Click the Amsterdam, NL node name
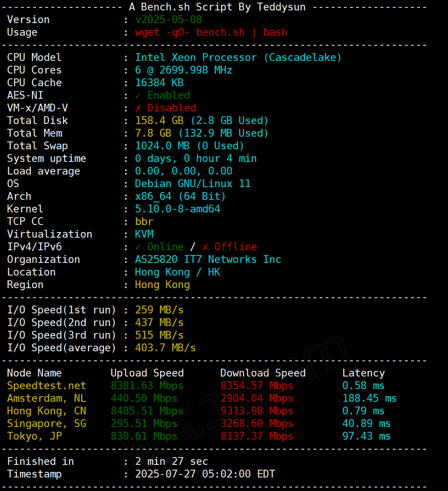The image size is (448, 491). [x=47, y=398]
